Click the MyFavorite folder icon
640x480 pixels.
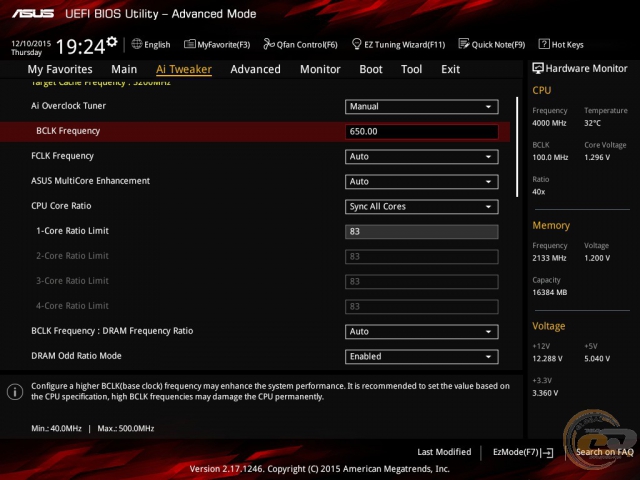click(x=189, y=44)
